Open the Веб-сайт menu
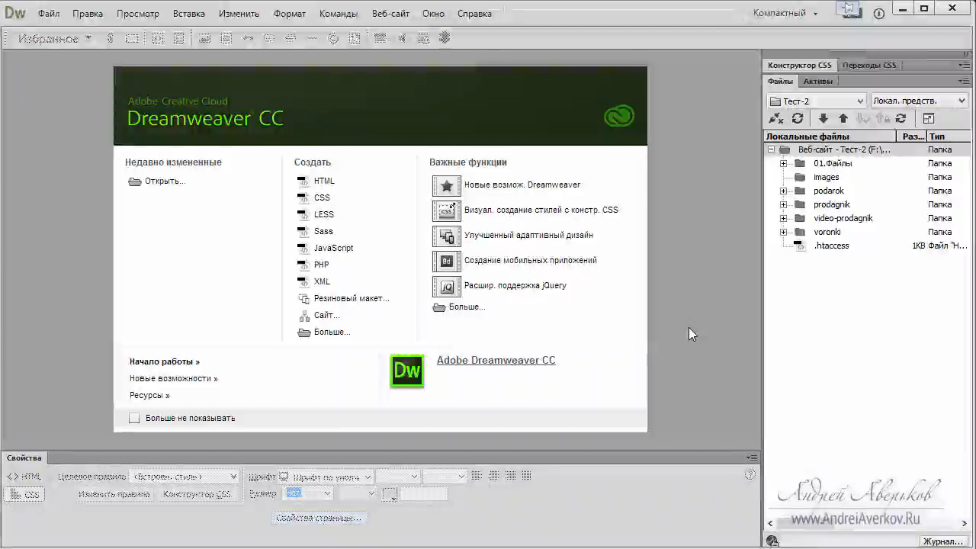This screenshot has width=976, height=549. (391, 14)
